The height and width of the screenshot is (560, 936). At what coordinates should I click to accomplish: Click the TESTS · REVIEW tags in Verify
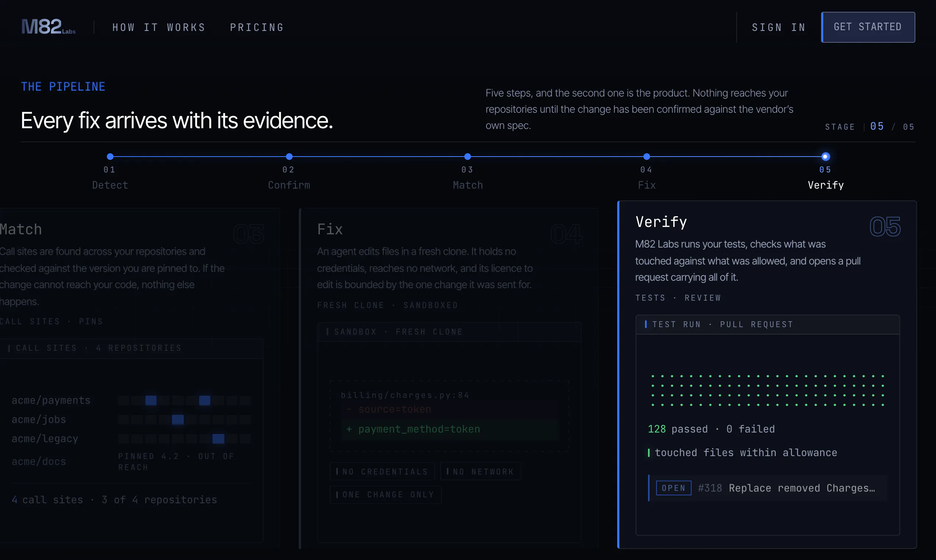tap(678, 298)
